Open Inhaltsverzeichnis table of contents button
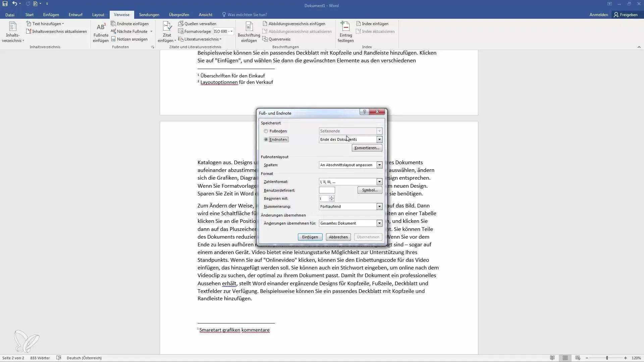This screenshot has height=362, width=644. [13, 32]
